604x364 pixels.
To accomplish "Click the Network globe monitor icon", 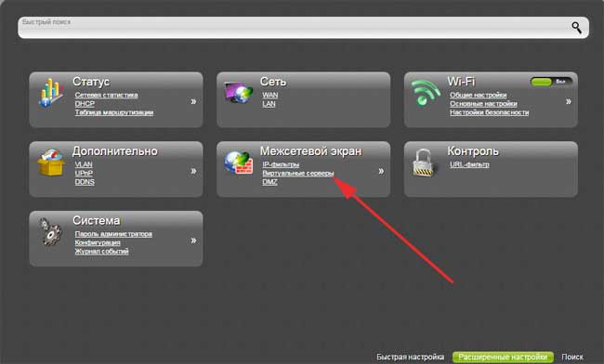I will click(239, 92).
